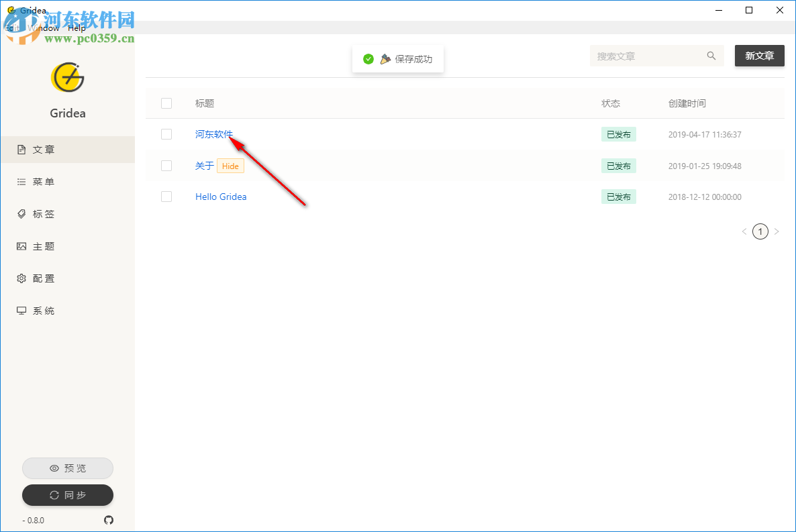Click the search magnifier icon
Screen dimensions: 796x532
pos(711,56)
